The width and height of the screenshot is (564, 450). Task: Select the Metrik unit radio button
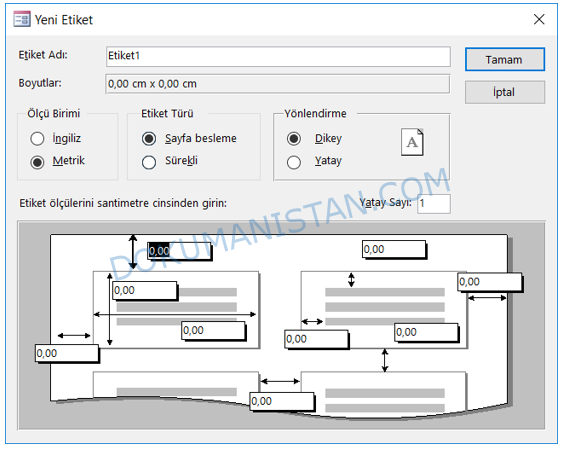coord(37,162)
